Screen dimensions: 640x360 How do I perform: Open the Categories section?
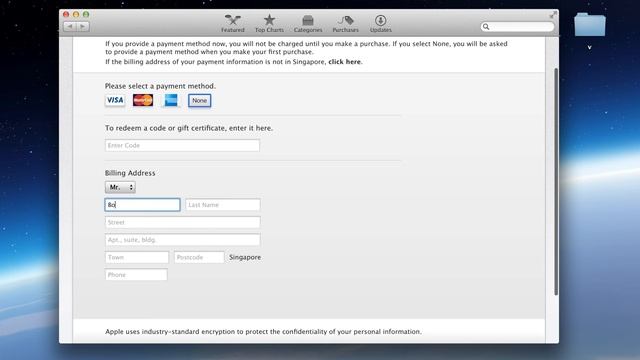[308, 24]
